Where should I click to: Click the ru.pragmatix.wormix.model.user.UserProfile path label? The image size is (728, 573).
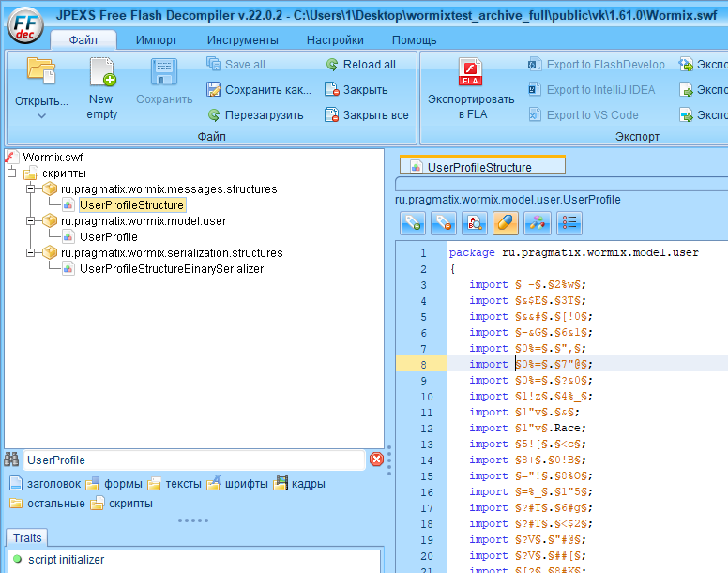[508, 200]
